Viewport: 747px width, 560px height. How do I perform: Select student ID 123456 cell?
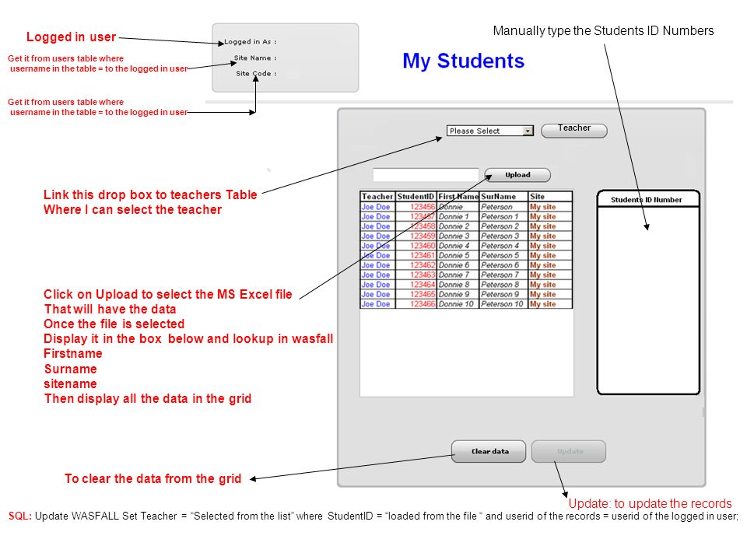[416, 207]
